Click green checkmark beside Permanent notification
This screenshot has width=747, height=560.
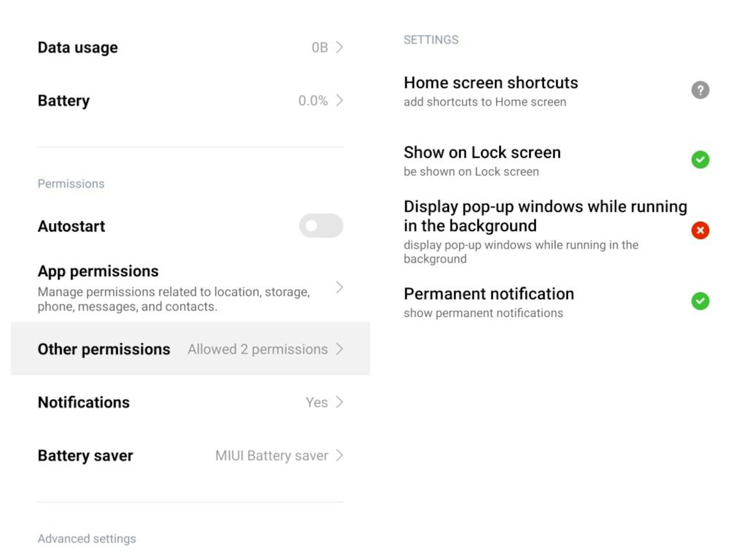click(700, 301)
